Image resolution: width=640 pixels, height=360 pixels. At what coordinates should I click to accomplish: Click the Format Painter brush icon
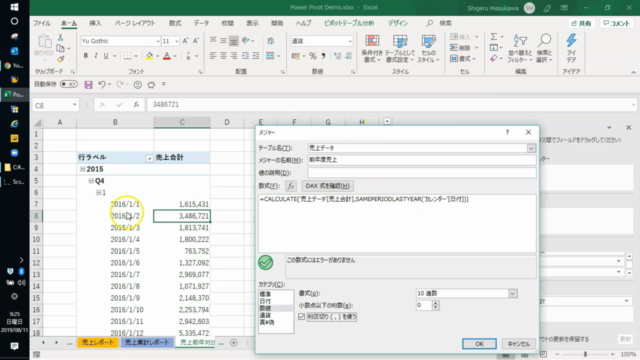(x=60, y=59)
